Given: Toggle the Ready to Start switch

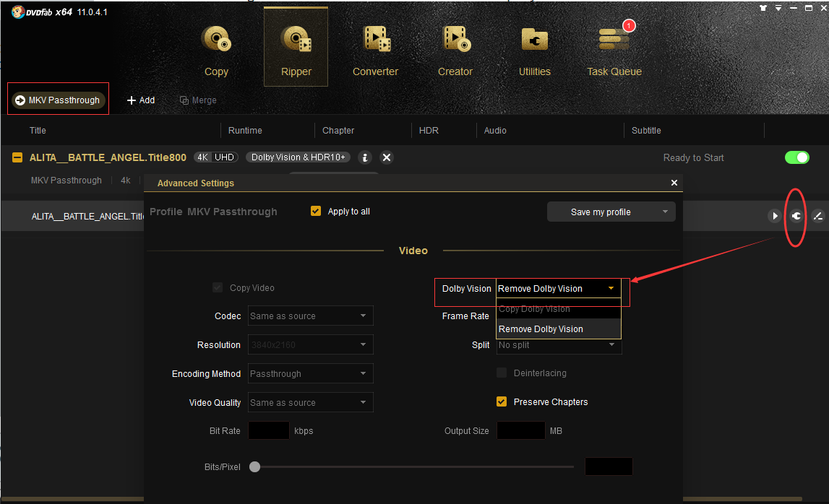Looking at the screenshot, I should point(796,157).
